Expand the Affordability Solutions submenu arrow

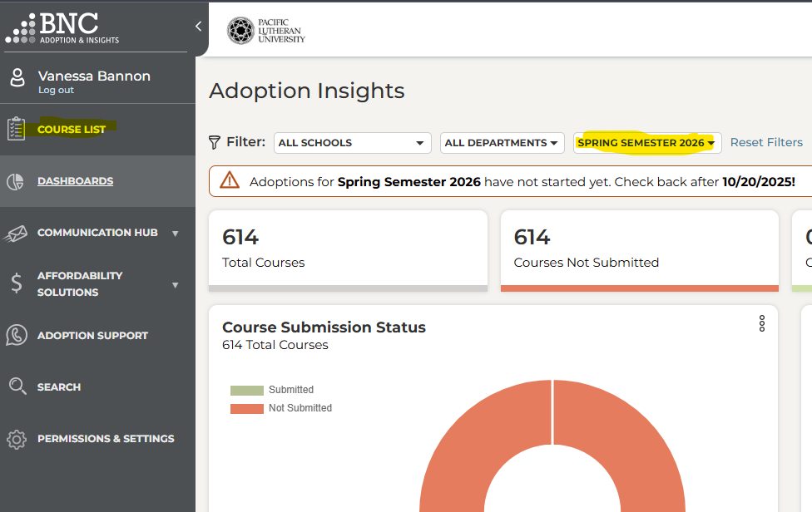coord(175,285)
